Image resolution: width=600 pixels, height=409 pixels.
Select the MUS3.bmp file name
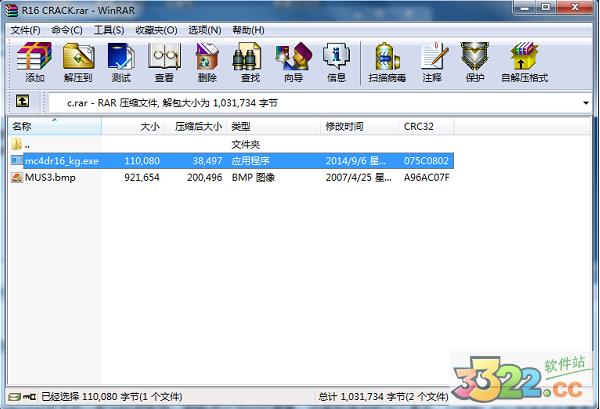50,178
